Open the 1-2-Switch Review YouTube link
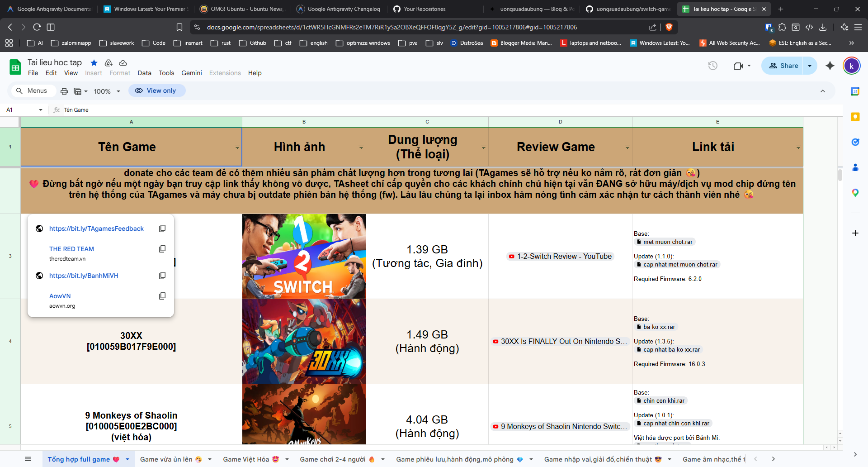This screenshot has width=868, height=467. click(560, 256)
